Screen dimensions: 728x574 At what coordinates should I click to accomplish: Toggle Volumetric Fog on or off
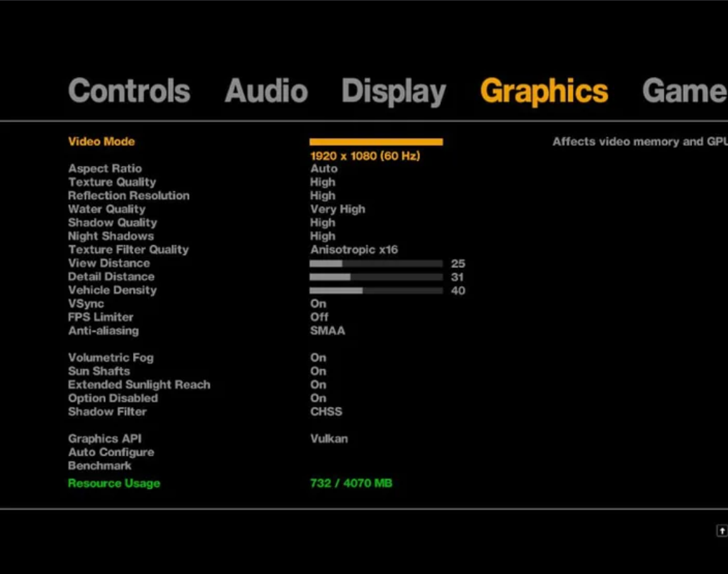click(318, 358)
